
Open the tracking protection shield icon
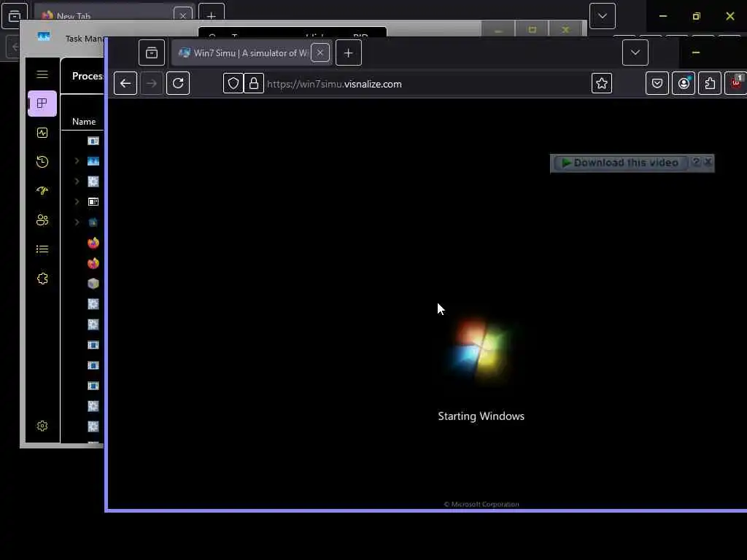click(x=233, y=84)
